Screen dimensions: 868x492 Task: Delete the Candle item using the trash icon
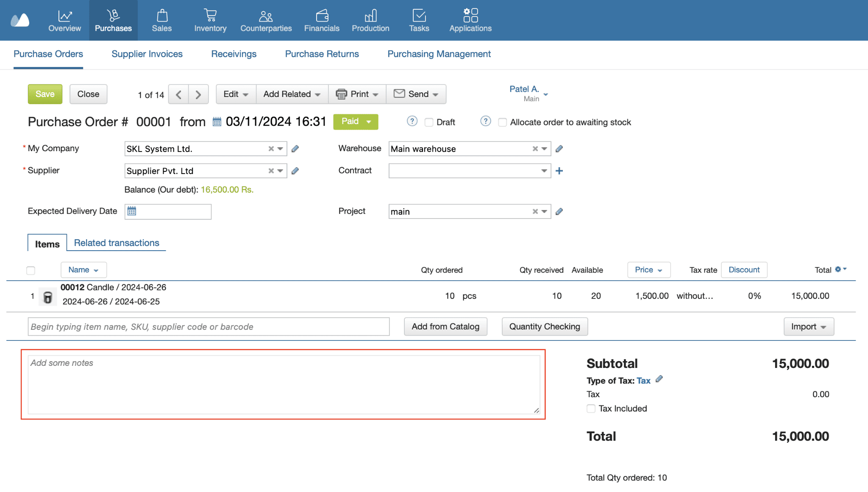[47, 296]
